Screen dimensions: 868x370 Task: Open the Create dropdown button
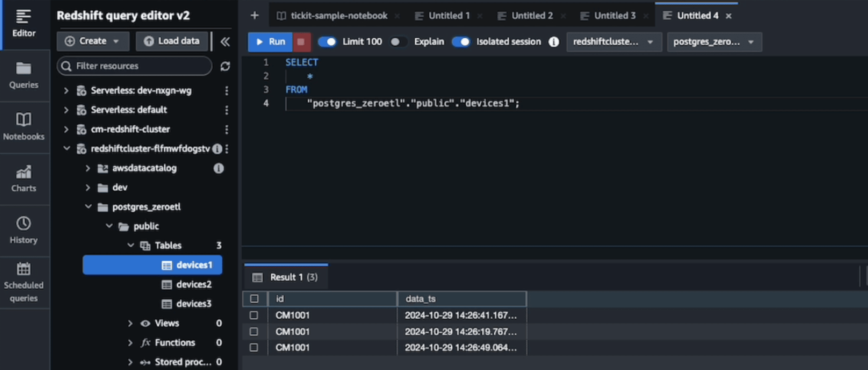(93, 41)
